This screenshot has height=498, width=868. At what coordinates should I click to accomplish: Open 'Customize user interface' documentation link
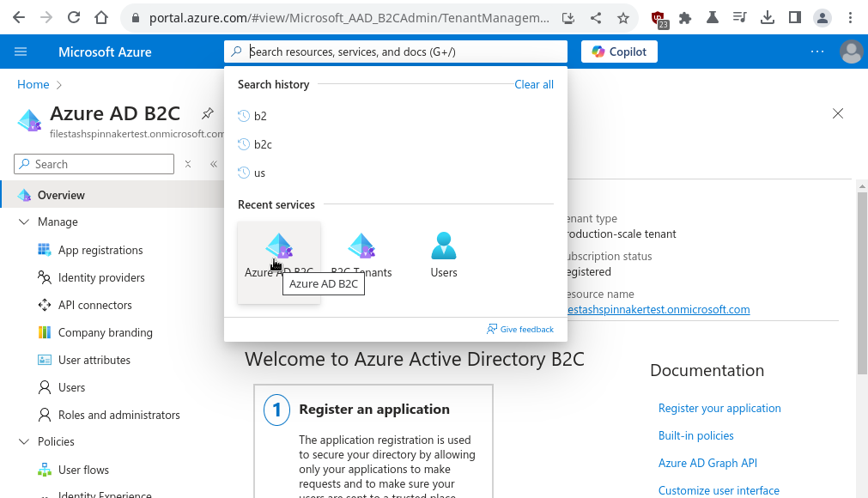point(719,491)
